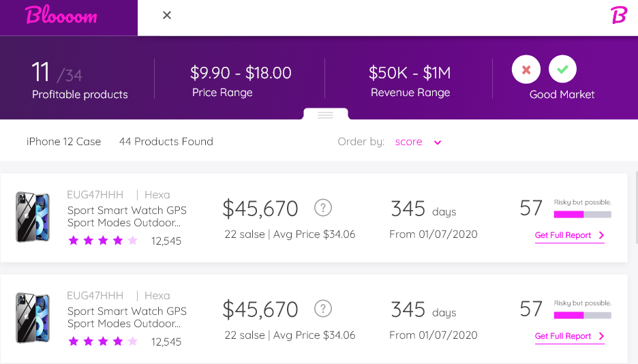
Task: Click second product phone case thumbnail
Action: pos(33,318)
